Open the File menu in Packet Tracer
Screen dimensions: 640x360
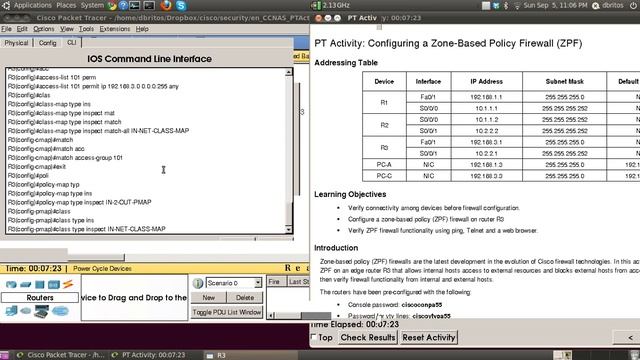tap(6, 29)
